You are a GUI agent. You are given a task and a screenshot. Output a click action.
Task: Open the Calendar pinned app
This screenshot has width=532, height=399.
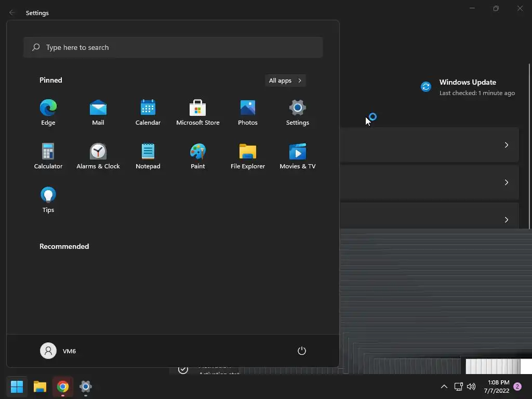pos(148,113)
